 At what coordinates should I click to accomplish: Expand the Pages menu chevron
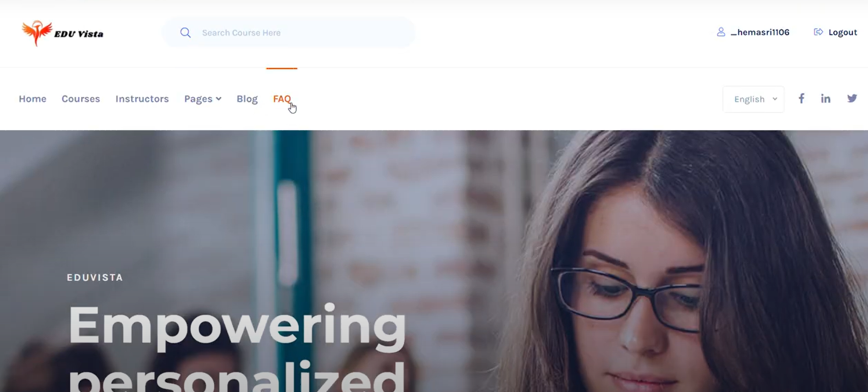pos(218,99)
